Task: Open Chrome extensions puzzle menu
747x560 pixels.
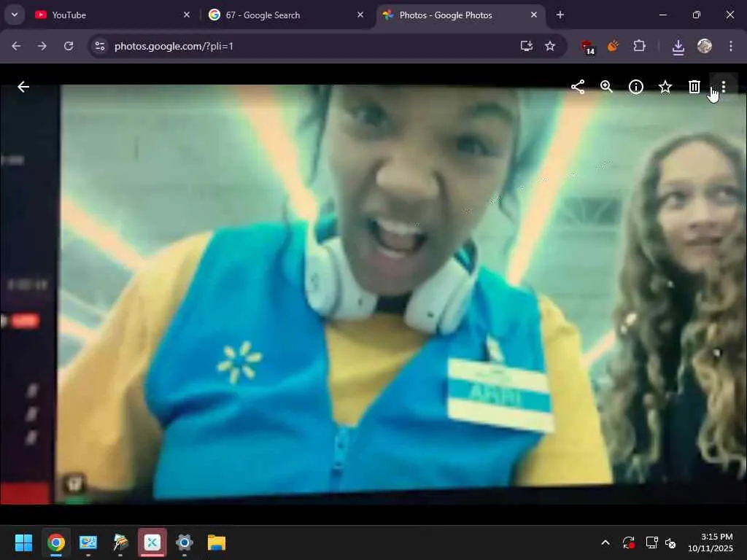Action: (639, 46)
